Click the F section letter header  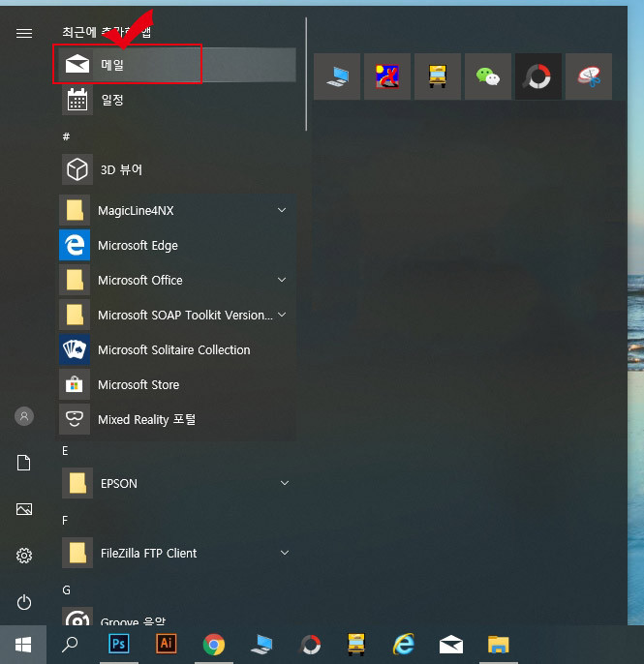[65, 520]
